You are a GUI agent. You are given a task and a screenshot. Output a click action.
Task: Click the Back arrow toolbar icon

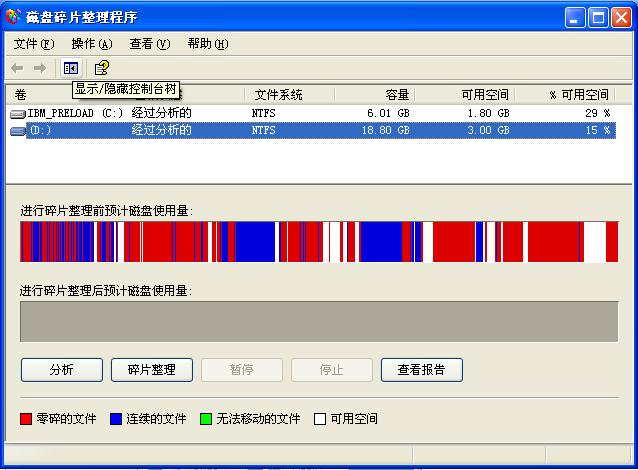[17, 68]
